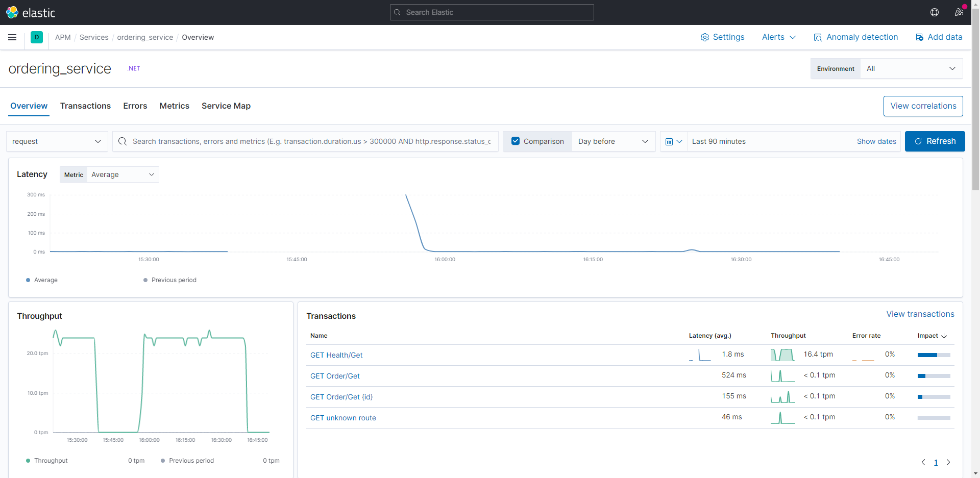Click GET Order/Get impact bar
Image resolution: width=980 pixels, height=478 pixels.
(x=934, y=376)
